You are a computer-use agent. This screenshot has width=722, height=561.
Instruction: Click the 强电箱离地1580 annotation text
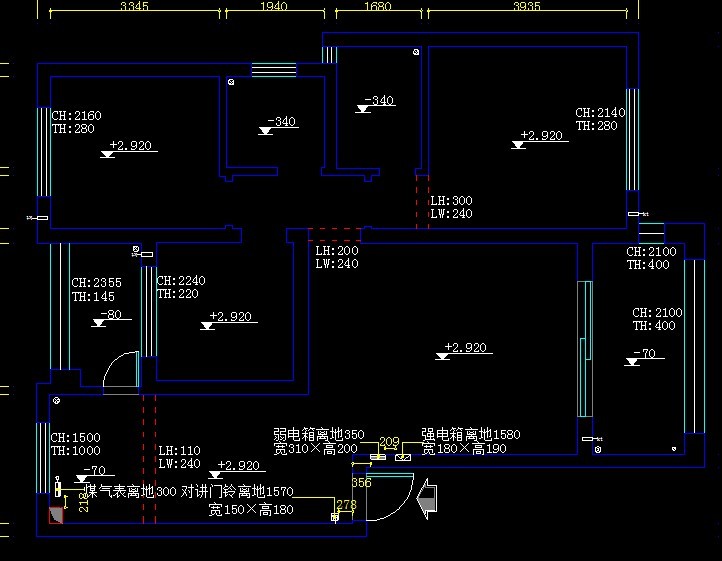470,435
